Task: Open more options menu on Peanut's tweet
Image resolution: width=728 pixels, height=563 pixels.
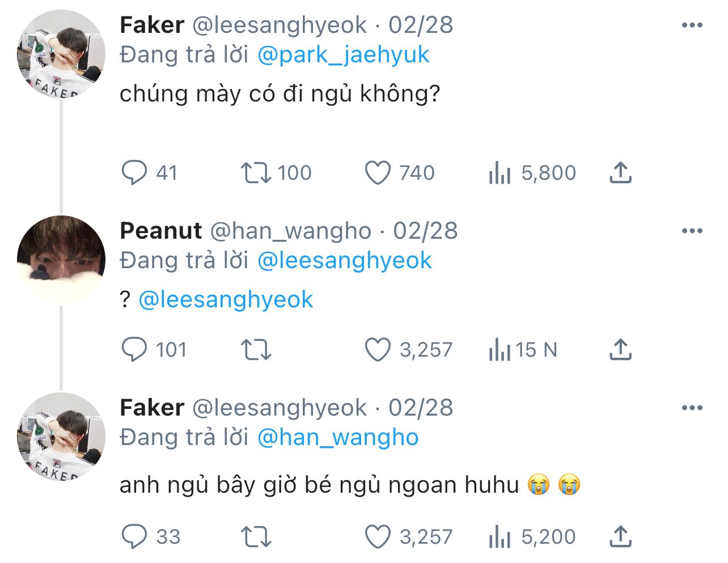Action: 692,231
